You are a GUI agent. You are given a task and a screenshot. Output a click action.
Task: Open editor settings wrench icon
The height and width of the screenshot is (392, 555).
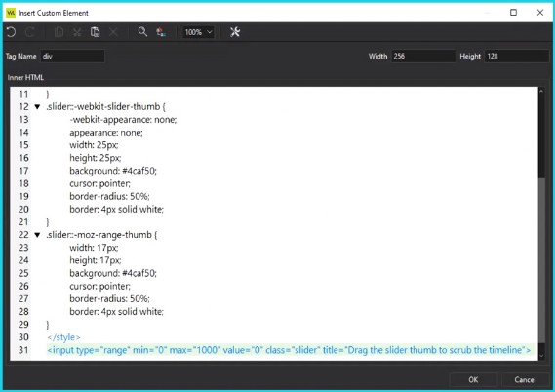click(235, 32)
